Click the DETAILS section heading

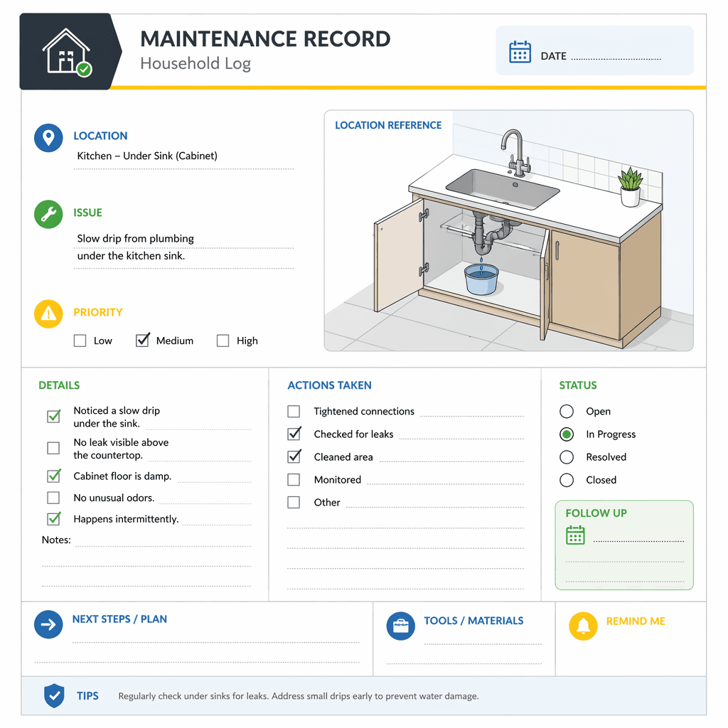[x=59, y=385]
